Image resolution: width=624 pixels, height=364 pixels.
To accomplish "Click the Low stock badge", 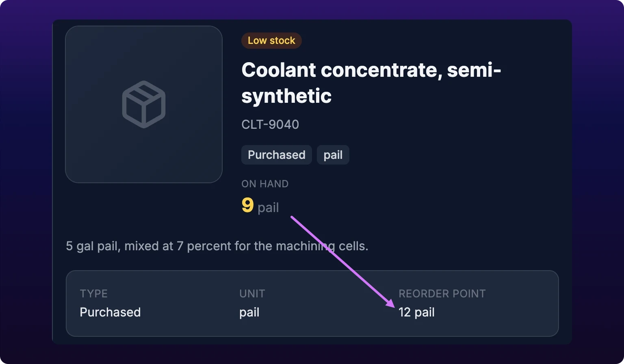I will point(271,41).
